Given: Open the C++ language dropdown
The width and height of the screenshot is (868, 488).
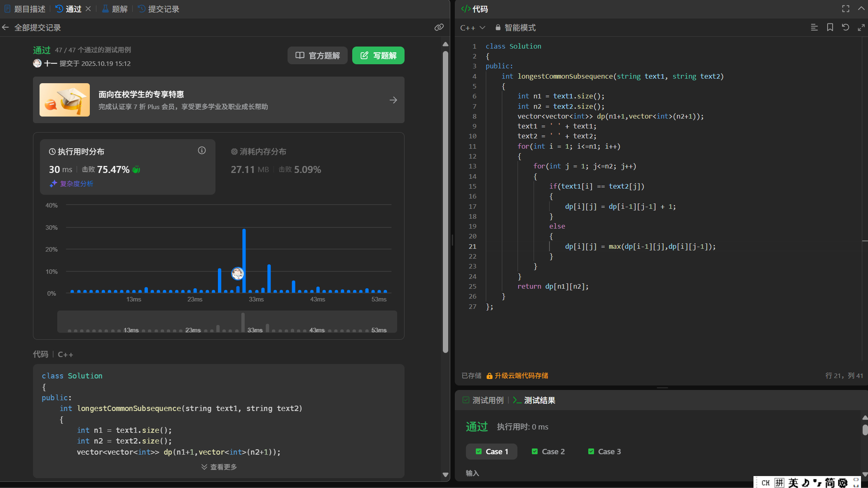Looking at the screenshot, I should click(473, 28).
